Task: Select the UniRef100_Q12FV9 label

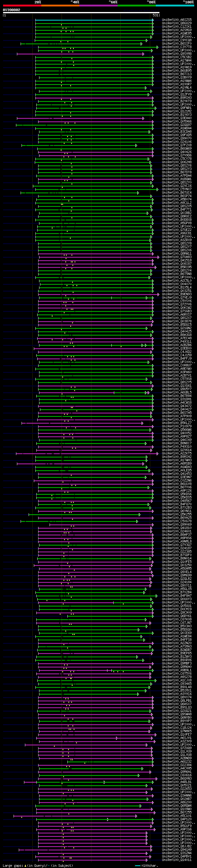Action: [177, 94]
